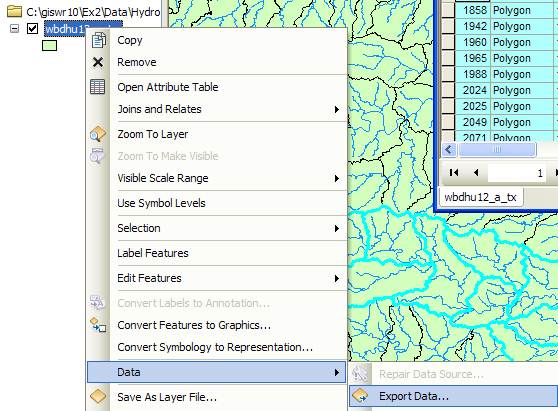The height and width of the screenshot is (411, 558).
Task: Click the Remove X icon
Action: click(98, 62)
